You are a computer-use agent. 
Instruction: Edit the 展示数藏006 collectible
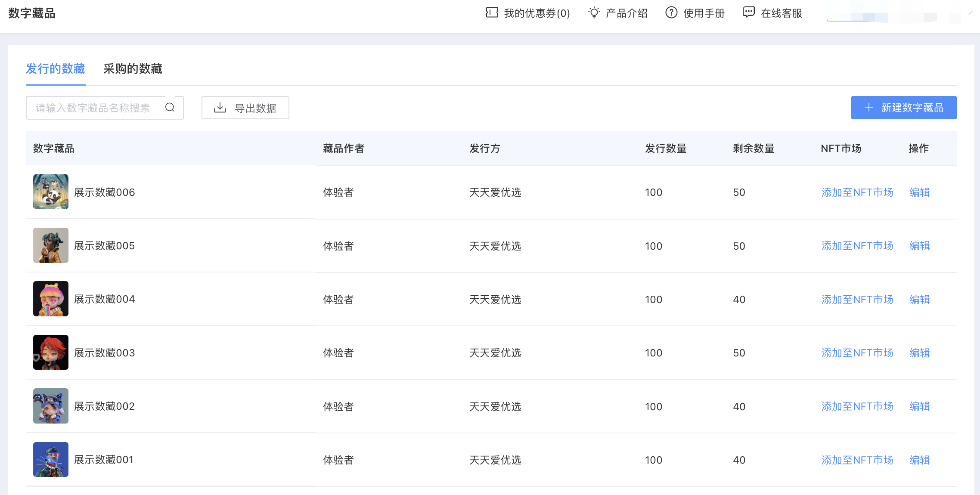pyautogui.click(x=919, y=192)
